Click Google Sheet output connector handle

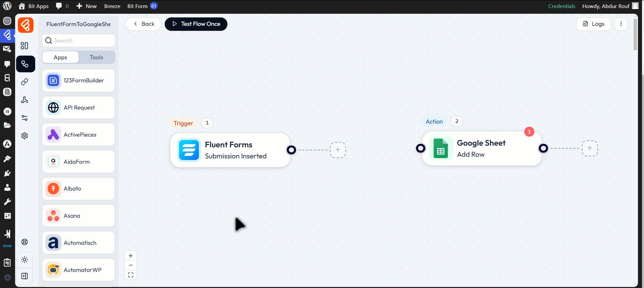point(543,148)
